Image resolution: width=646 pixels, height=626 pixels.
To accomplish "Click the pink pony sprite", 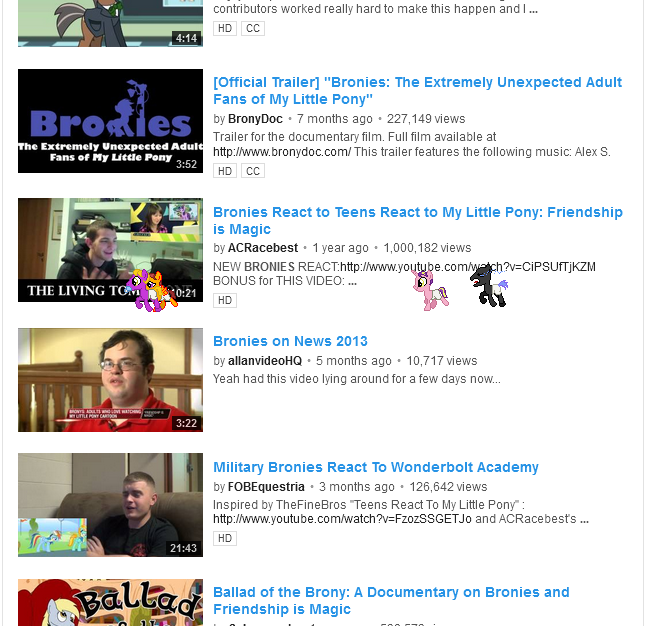I will [x=430, y=289].
